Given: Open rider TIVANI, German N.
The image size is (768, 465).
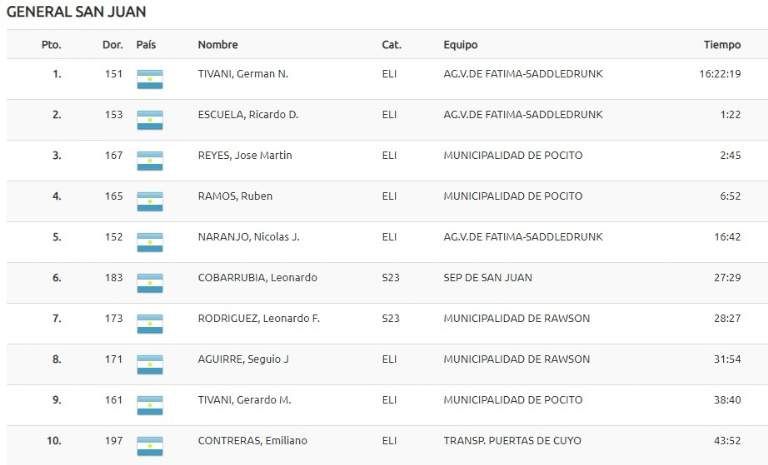Looking at the screenshot, I should [243, 74].
